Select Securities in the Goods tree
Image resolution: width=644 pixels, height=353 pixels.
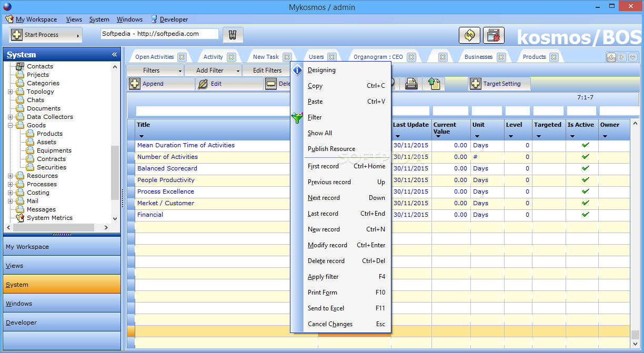(x=52, y=167)
